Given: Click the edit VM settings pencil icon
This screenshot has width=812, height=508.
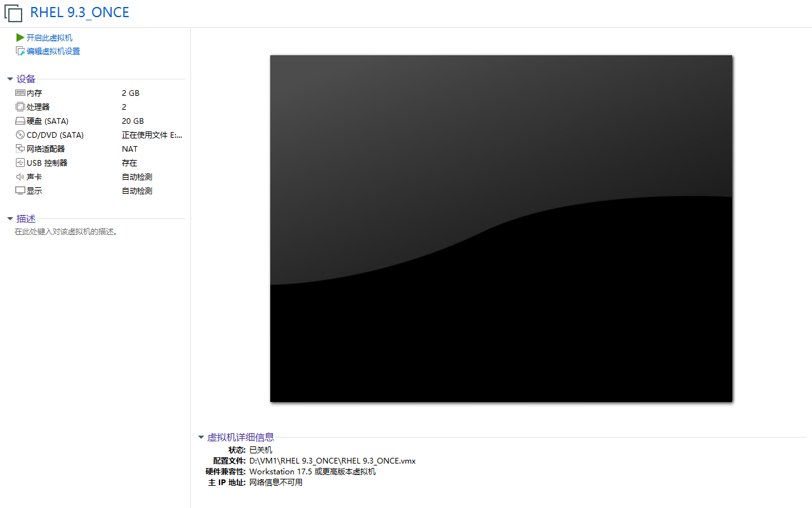Looking at the screenshot, I should tap(20, 51).
